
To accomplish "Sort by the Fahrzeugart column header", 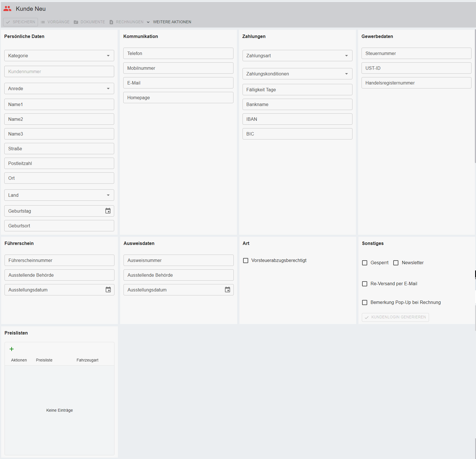I will (x=87, y=360).
